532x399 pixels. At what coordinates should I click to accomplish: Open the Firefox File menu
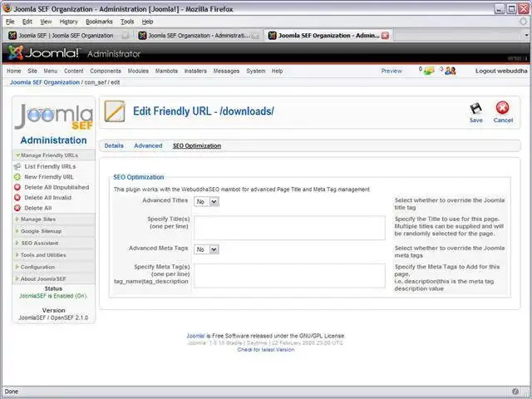pos(10,22)
